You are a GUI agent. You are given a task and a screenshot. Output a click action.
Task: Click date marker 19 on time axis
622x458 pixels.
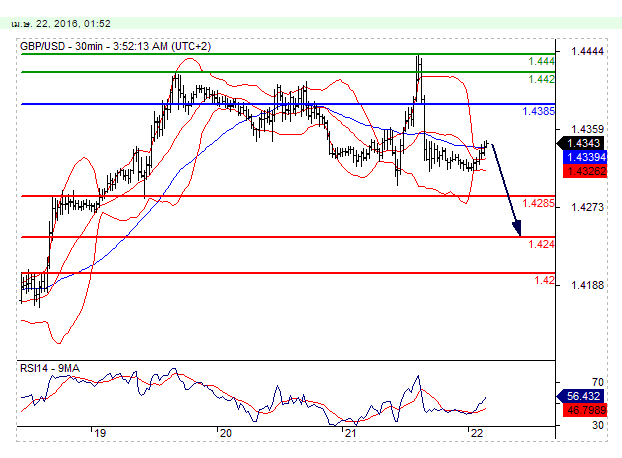click(x=99, y=434)
